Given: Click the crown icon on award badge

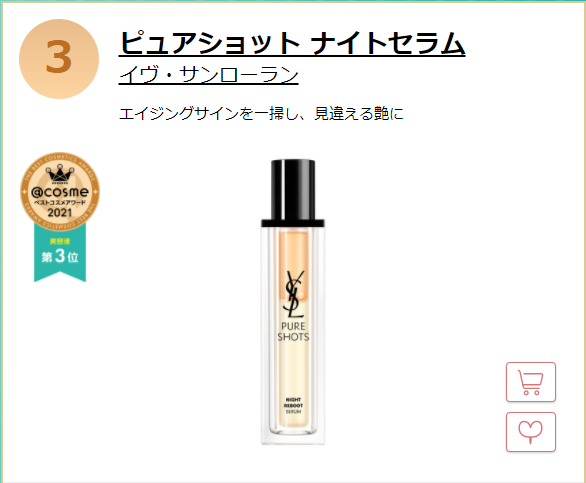Looking at the screenshot, I should 60,175.
